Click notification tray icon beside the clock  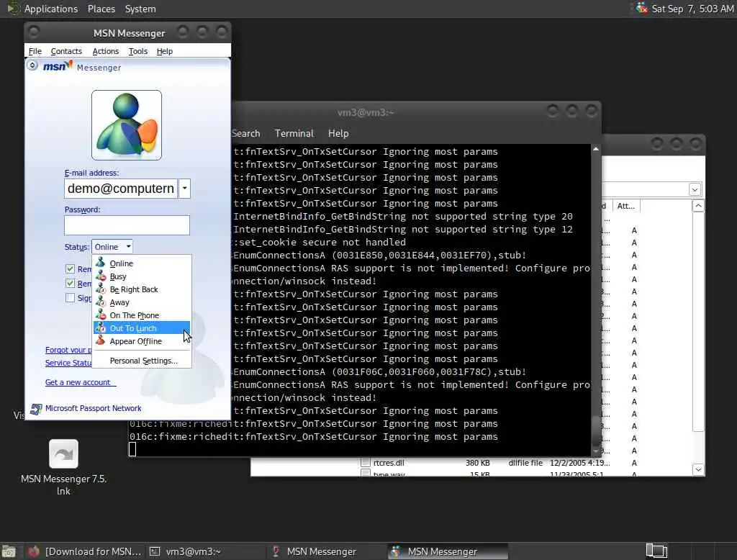(x=641, y=8)
